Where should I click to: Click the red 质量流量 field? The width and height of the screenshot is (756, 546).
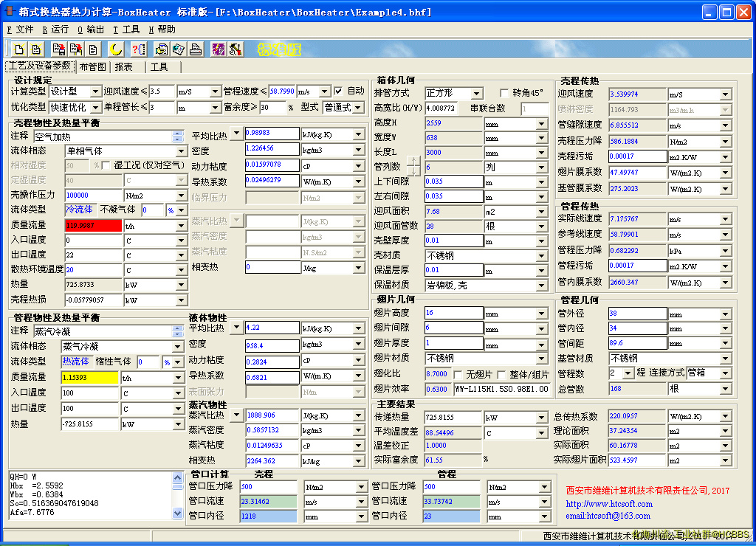[x=92, y=226]
